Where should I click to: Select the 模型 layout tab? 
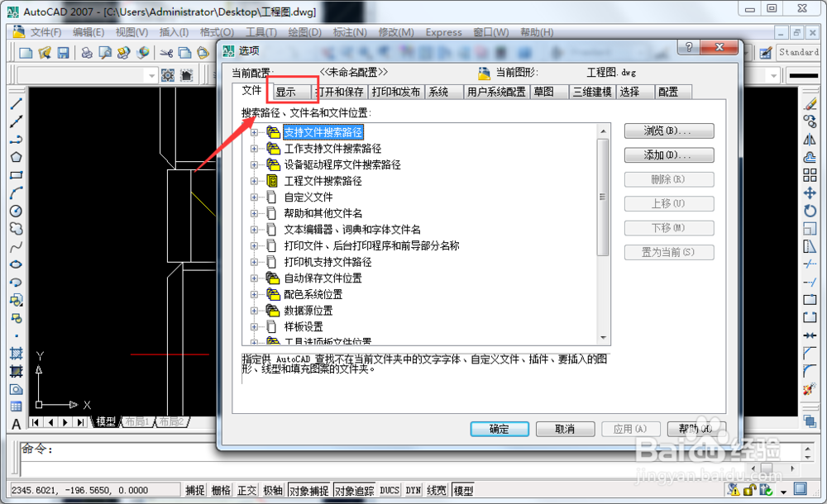(x=106, y=421)
